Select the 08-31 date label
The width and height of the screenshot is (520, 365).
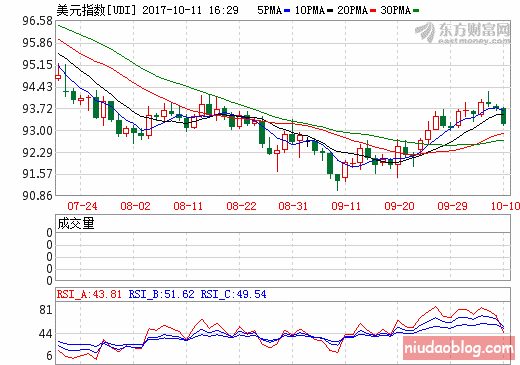click(293, 206)
